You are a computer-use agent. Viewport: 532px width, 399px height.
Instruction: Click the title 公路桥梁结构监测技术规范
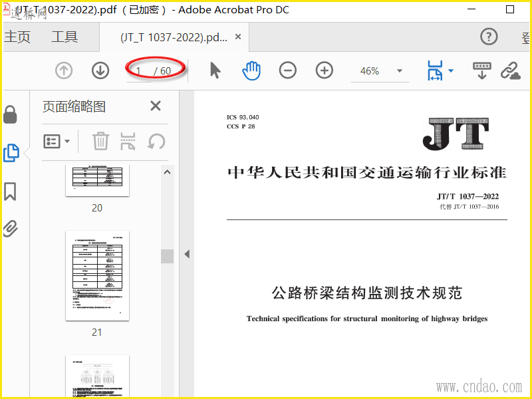[x=367, y=293]
